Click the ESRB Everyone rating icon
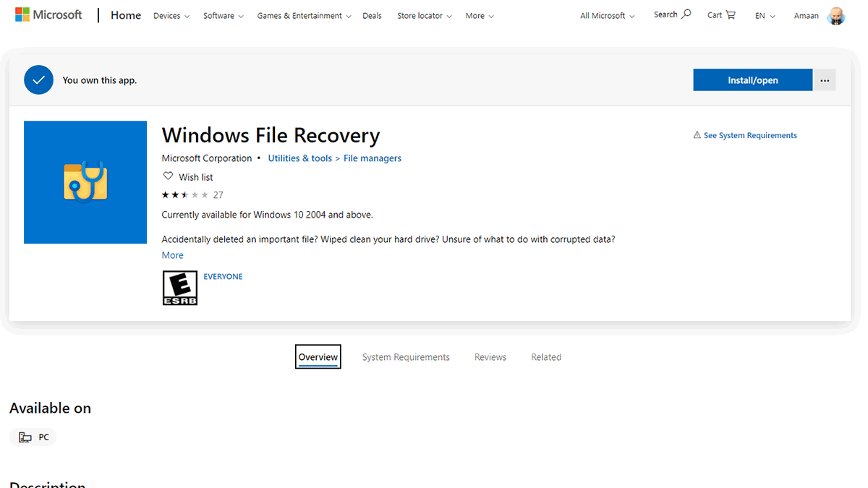 pos(179,287)
